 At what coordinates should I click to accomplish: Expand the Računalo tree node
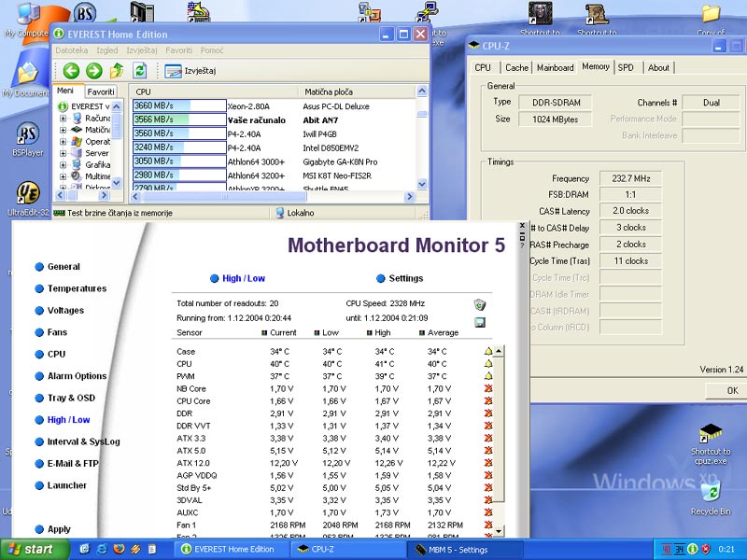tap(63, 119)
